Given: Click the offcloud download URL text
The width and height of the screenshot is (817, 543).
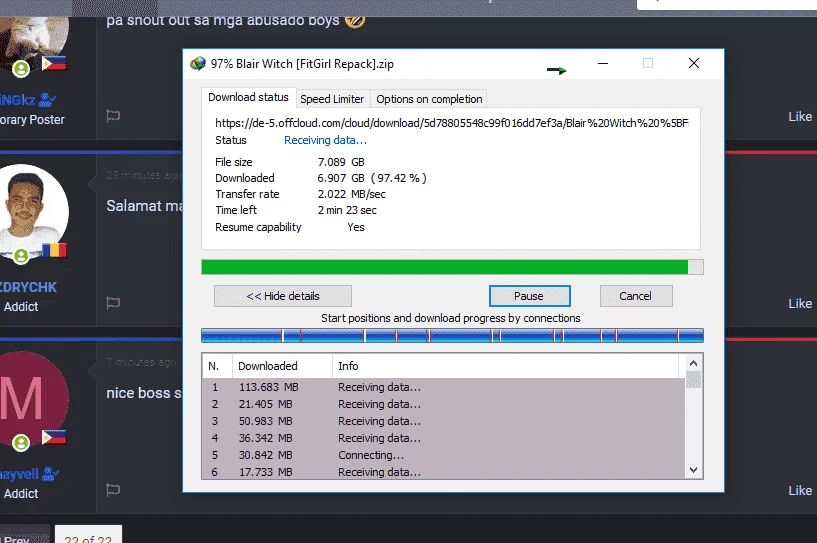Looking at the screenshot, I should pos(452,123).
